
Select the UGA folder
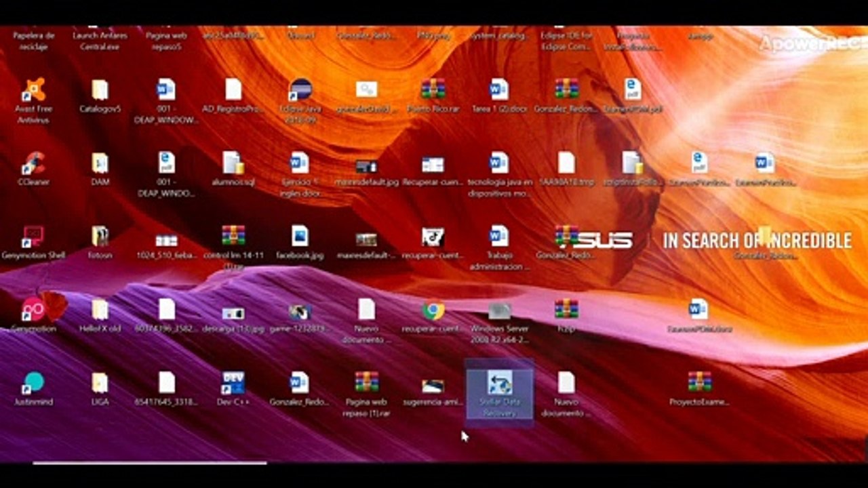(100, 389)
